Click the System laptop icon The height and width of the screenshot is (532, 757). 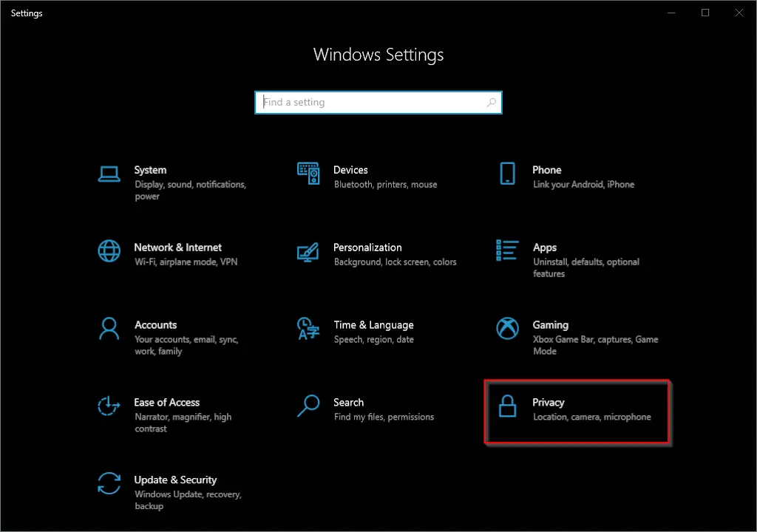coord(109,174)
